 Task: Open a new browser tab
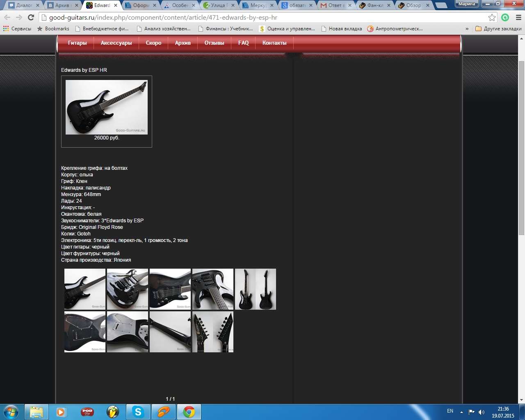pyautogui.click(x=441, y=5)
